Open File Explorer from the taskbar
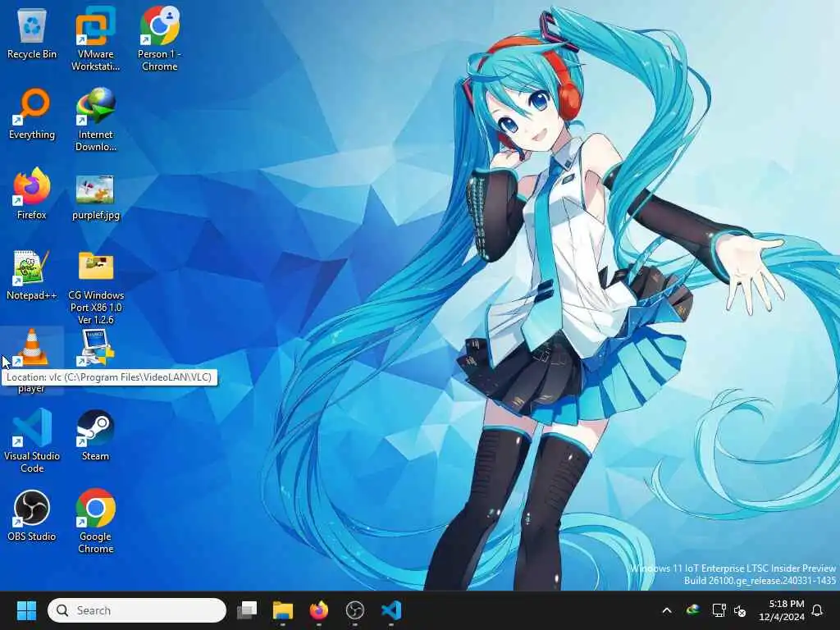Image resolution: width=840 pixels, height=630 pixels. [x=283, y=610]
